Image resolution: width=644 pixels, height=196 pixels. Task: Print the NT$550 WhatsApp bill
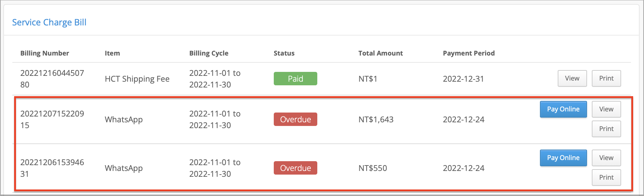point(606,177)
